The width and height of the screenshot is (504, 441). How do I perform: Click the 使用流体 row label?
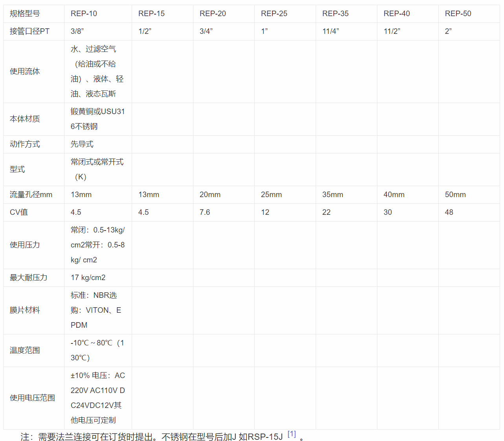(x=25, y=72)
